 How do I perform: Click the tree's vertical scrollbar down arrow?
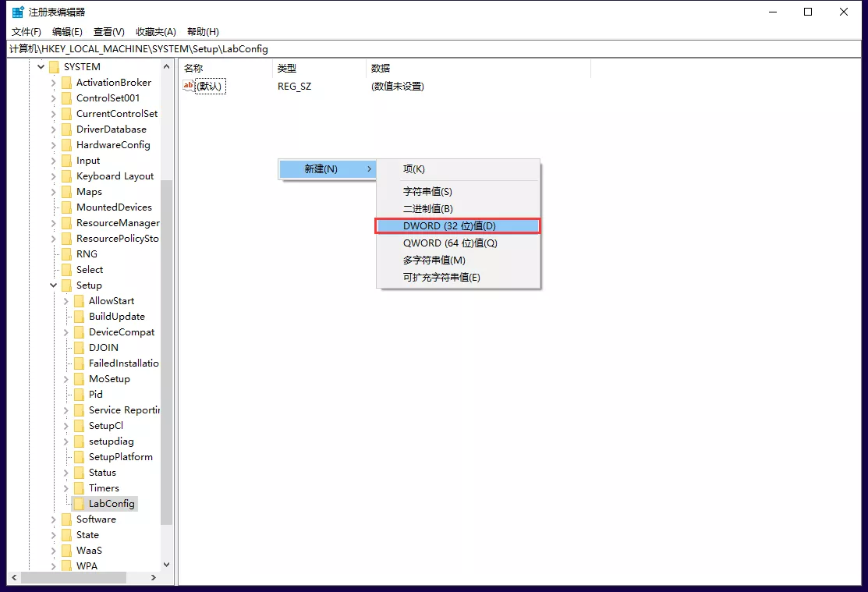pyautogui.click(x=167, y=565)
